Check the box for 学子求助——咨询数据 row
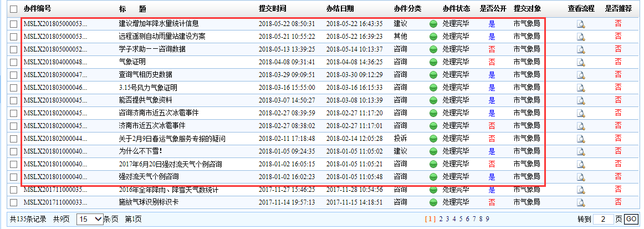 13,49
